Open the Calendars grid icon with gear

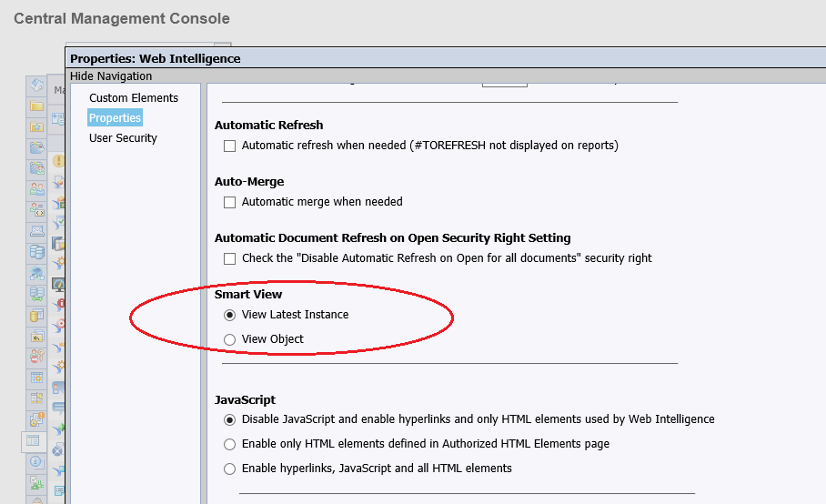coord(37,378)
